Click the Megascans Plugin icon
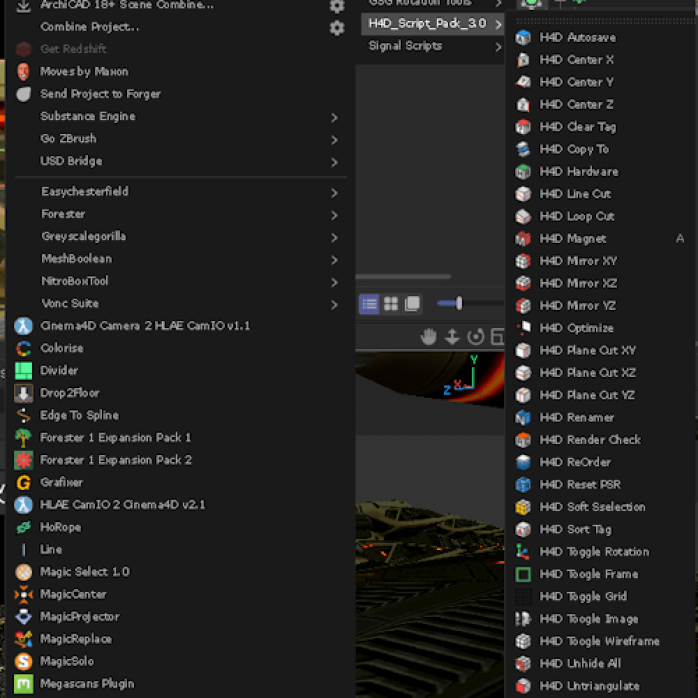The width and height of the screenshot is (698, 698). click(x=24, y=684)
